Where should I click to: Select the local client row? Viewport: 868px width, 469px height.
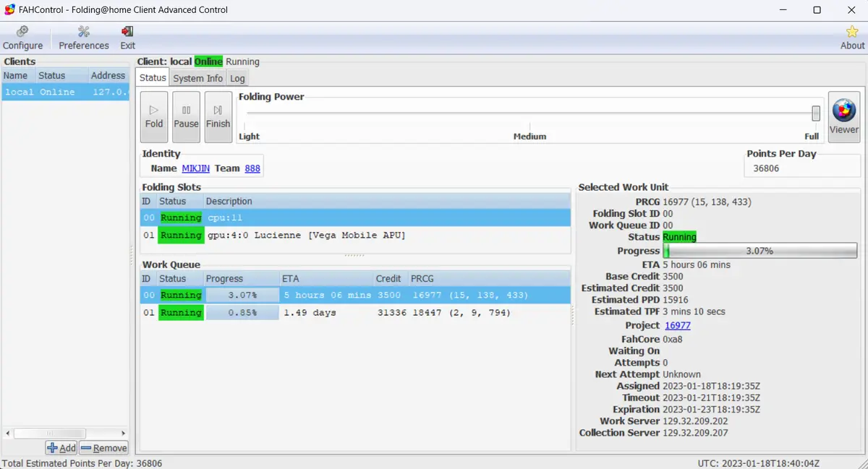[66, 92]
